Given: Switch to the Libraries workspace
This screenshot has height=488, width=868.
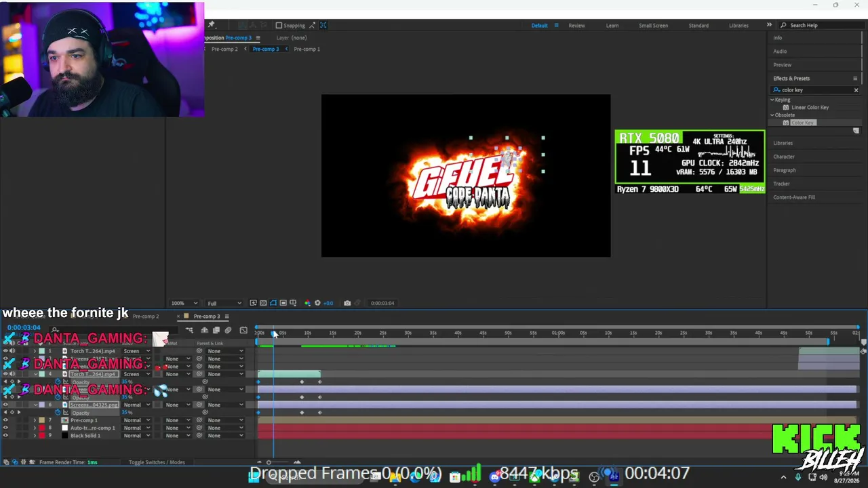Looking at the screenshot, I should coord(738,26).
